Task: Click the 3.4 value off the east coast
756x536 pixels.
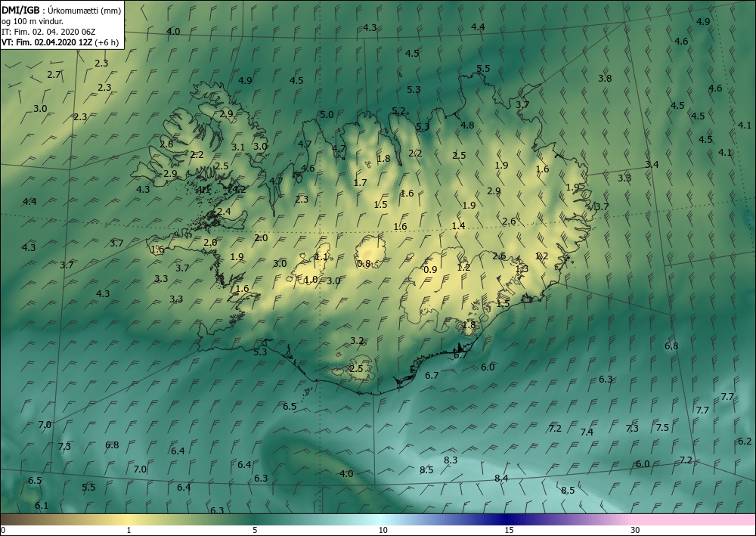Action: point(652,165)
